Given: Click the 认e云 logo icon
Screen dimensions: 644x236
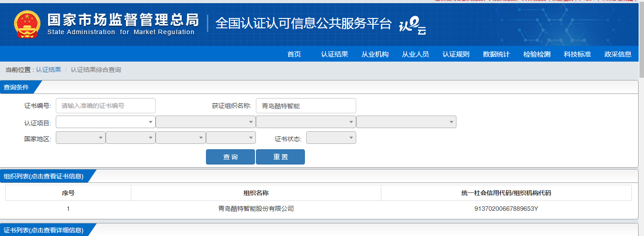Looking at the screenshot, I should 412,25.
